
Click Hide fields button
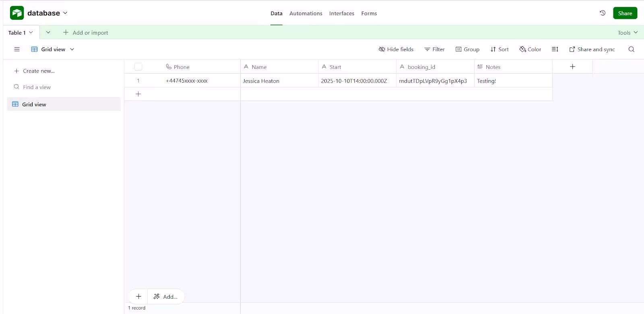[x=396, y=49]
